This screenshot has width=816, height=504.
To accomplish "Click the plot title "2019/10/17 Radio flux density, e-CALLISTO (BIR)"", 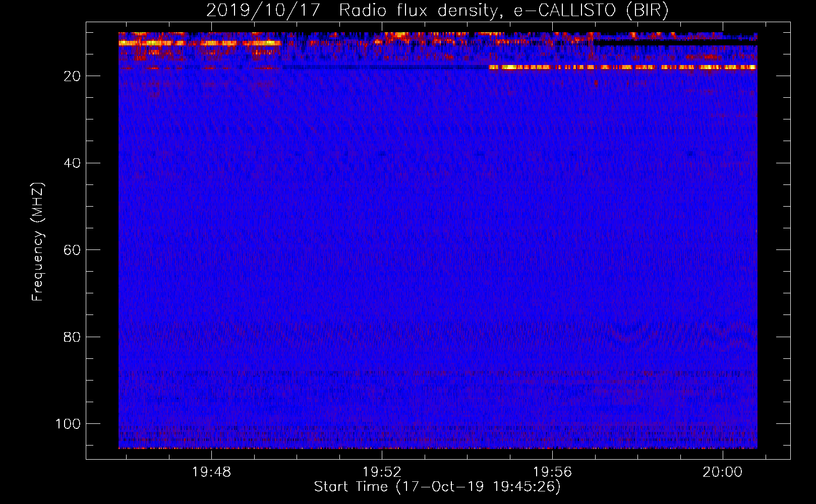I will tap(437, 11).
